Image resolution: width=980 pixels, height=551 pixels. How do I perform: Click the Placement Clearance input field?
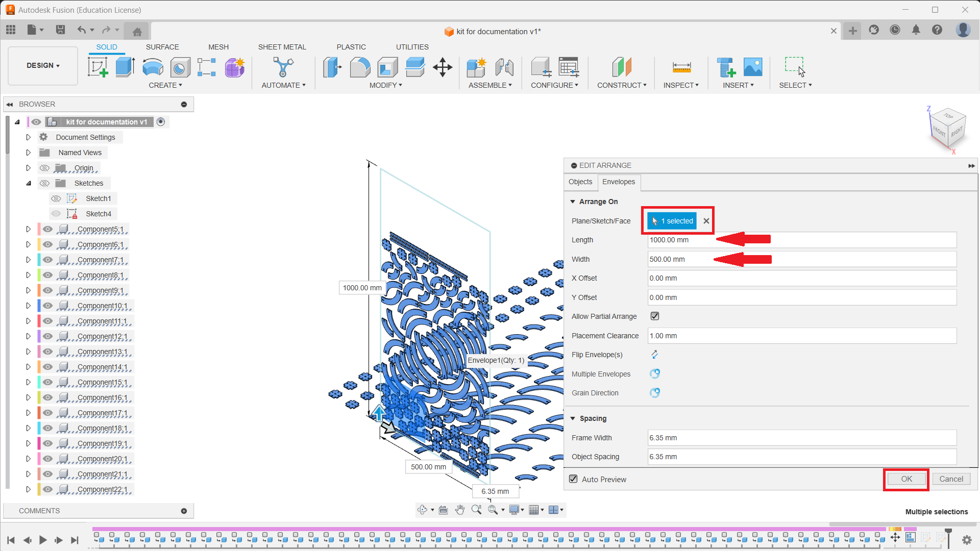coord(801,336)
